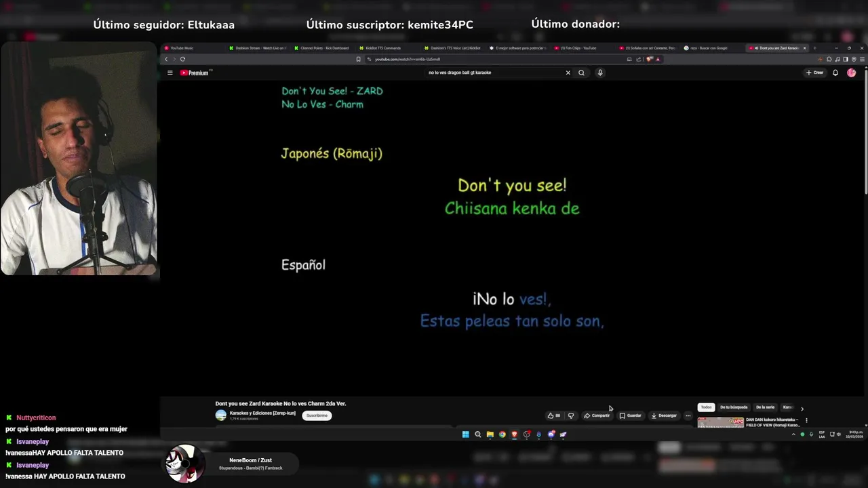Click the Compartir share button
The width and height of the screenshot is (868, 488).
click(597, 415)
